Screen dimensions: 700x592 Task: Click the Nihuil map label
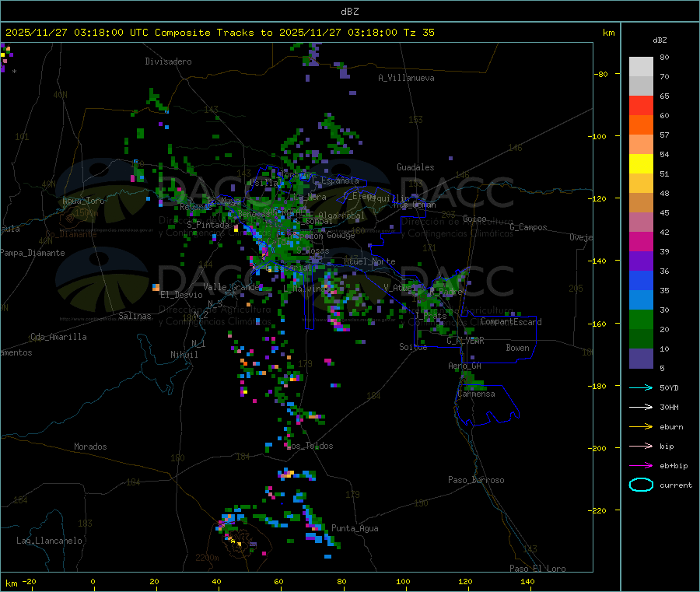point(184,355)
